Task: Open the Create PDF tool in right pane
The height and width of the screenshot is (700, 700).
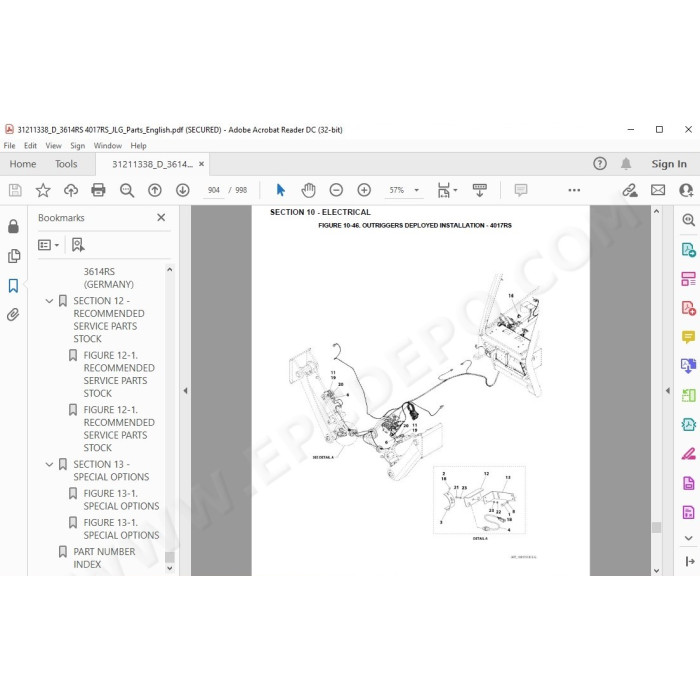Action: coord(688,308)
